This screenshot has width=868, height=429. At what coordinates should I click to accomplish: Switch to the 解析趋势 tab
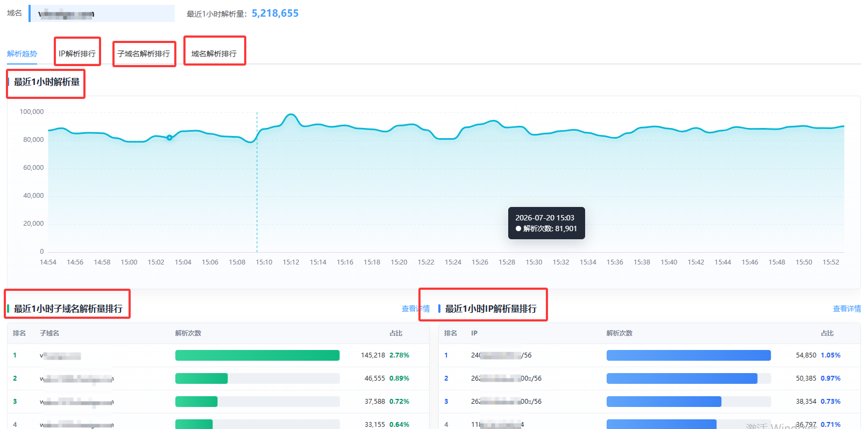(x=22, y=54)
